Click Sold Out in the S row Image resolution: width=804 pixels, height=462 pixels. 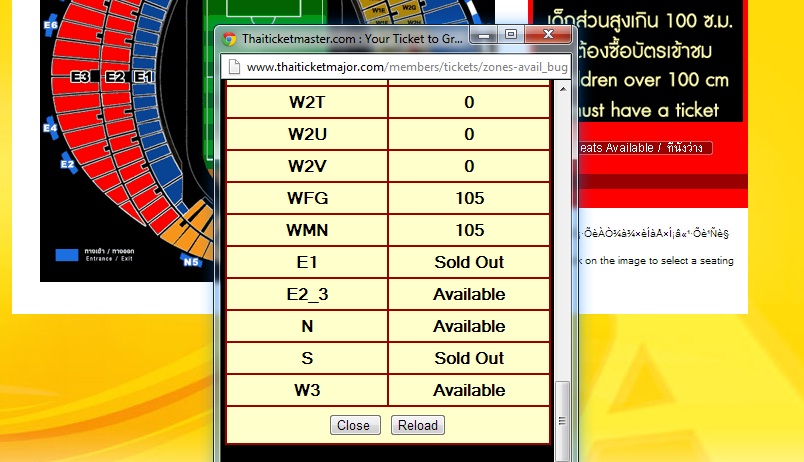click(469, 358)
